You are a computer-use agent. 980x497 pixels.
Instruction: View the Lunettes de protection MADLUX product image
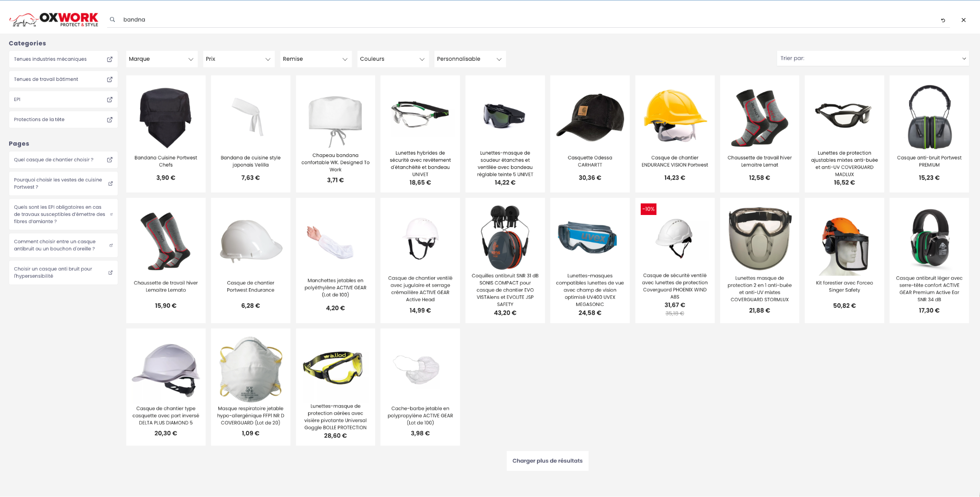[844, 115]
